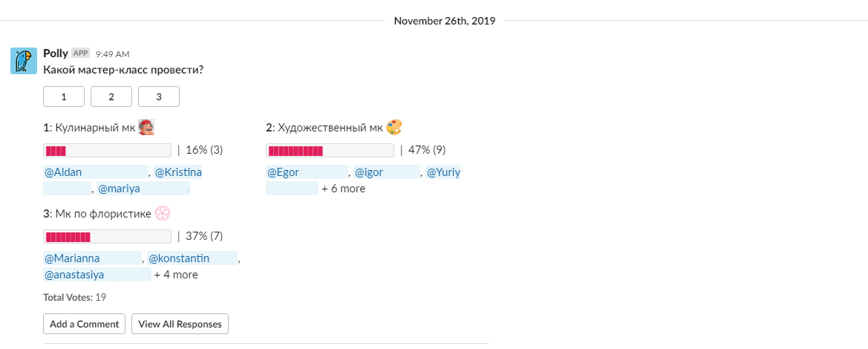The height and width of the screenshot is (349, 868).
Task: Click the chef emoji next to Кулинарный мк
Action: click(146, 128)
